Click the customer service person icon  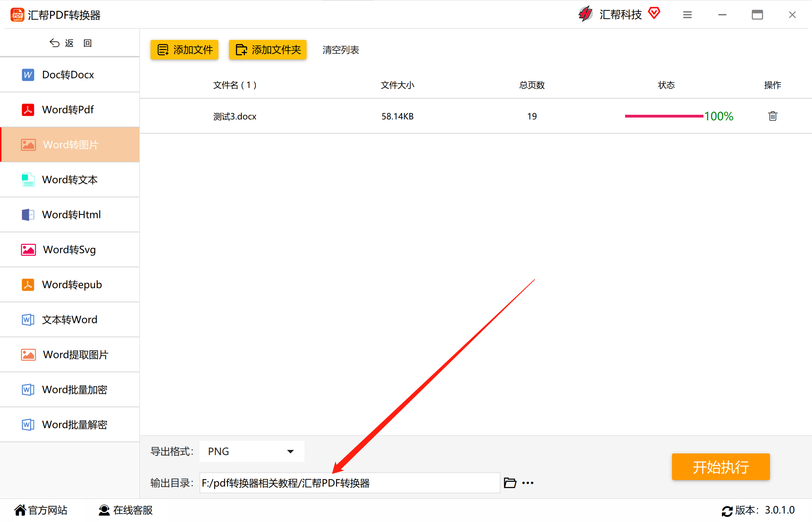104,510
